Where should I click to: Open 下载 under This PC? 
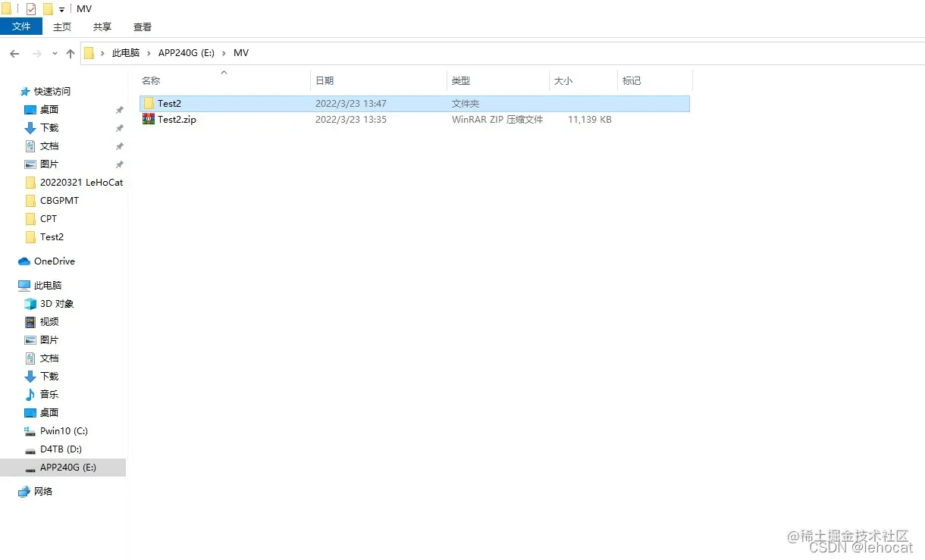[49, 376]
